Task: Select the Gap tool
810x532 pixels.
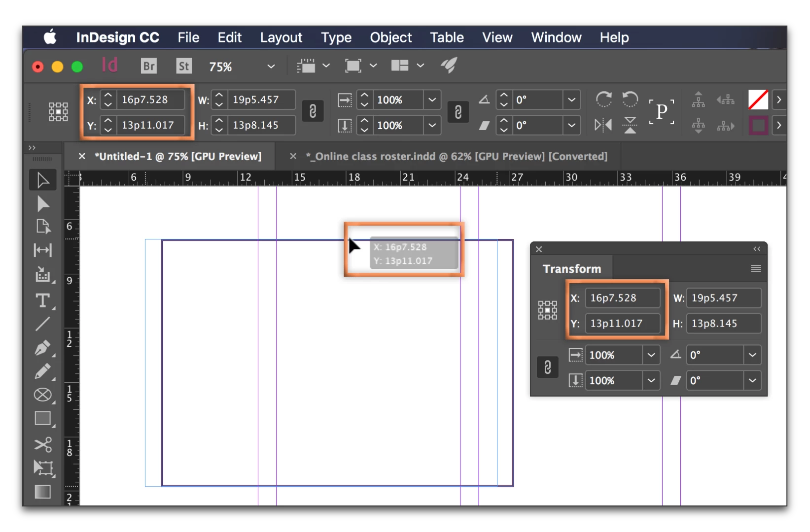Action: pos(43,250)
